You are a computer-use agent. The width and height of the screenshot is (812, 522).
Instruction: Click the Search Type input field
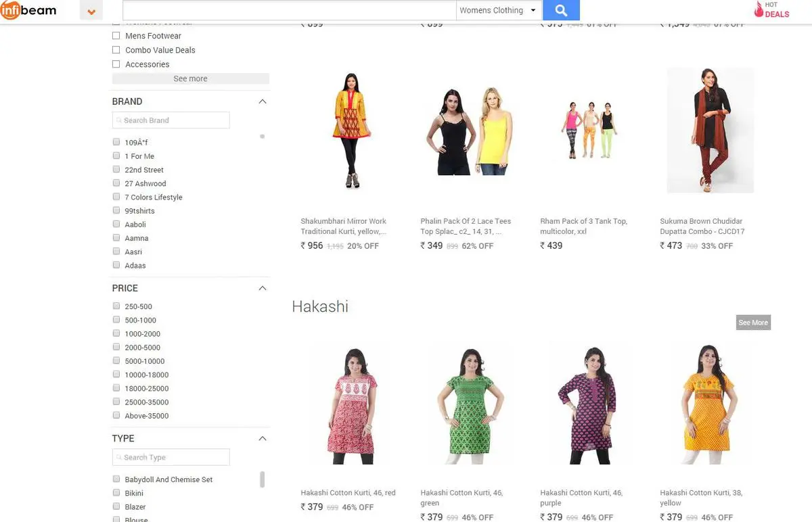point(171,457)
